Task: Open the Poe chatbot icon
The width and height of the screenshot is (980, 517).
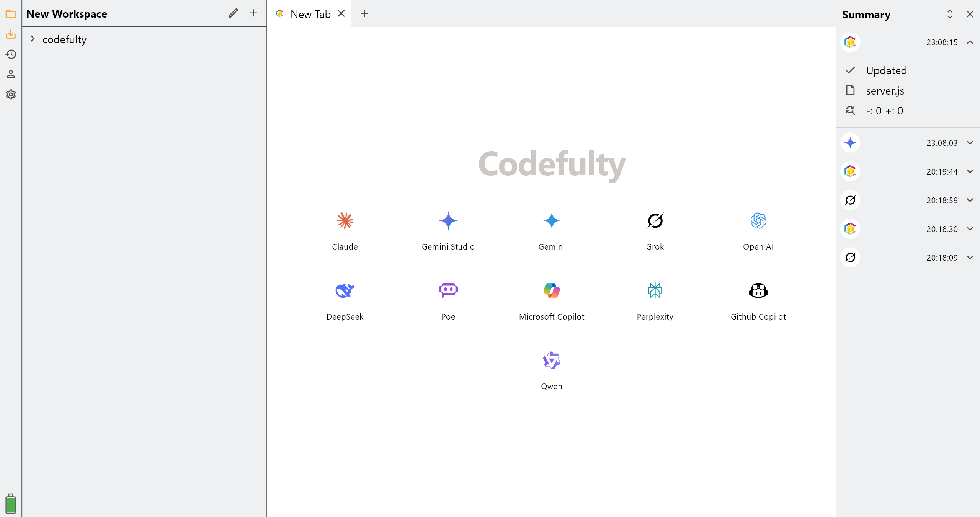Action: pos(448,290)
